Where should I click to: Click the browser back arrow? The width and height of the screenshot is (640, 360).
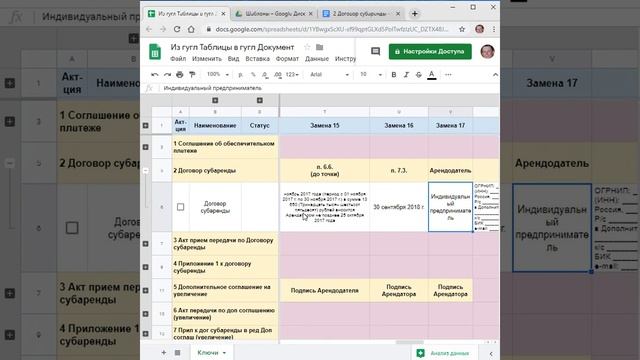click(149, 29)
